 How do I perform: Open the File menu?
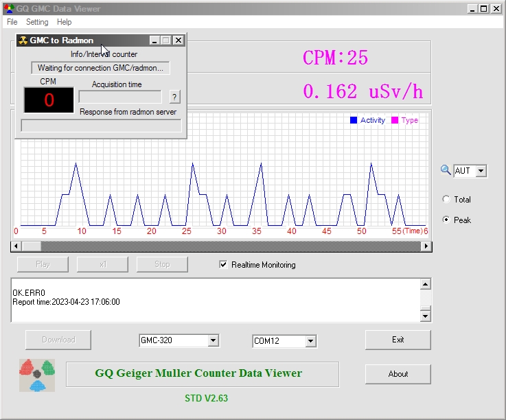tap(12, 22)
